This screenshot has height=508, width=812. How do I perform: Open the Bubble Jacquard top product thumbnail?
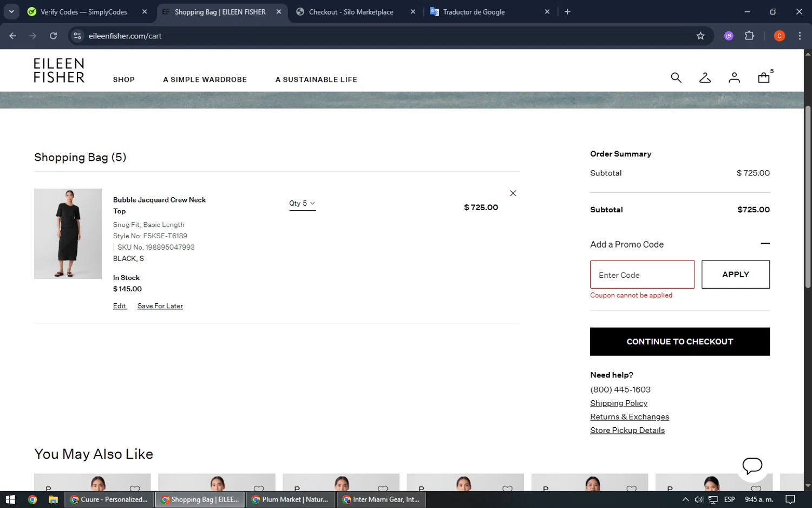click(68, 234)
